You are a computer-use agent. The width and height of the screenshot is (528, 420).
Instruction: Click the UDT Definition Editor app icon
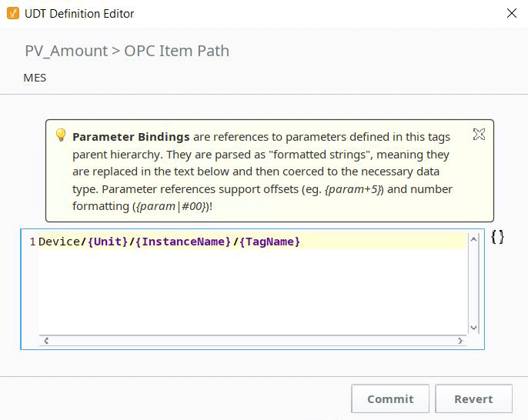coord(13,14)
